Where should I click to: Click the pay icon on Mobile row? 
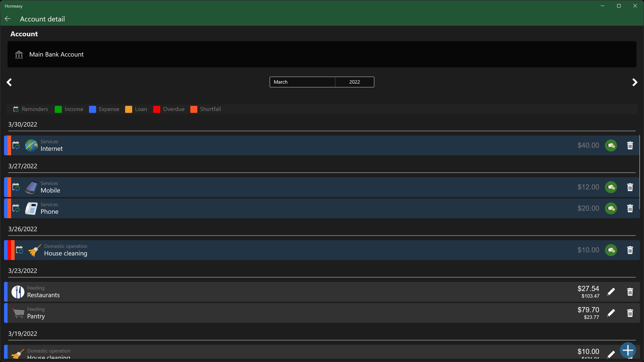611,187
